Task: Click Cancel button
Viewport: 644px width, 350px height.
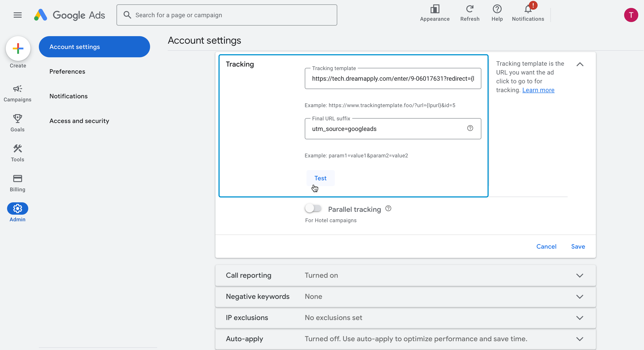Action: pos(546,247)
